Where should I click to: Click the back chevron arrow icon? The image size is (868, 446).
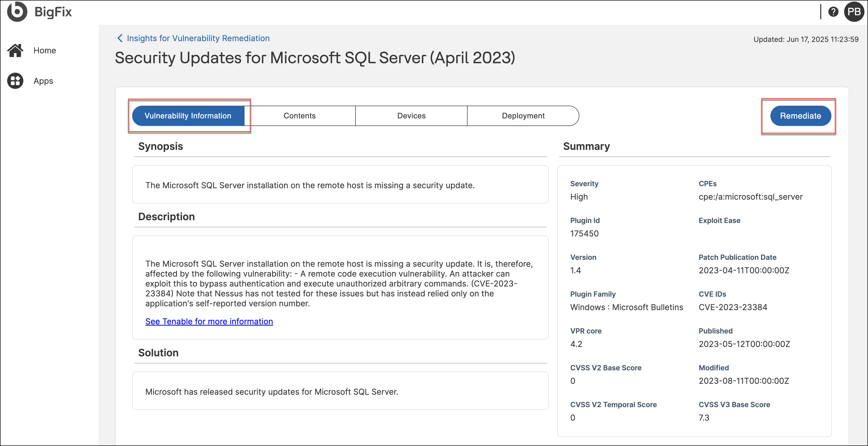[x=120, y=38]
